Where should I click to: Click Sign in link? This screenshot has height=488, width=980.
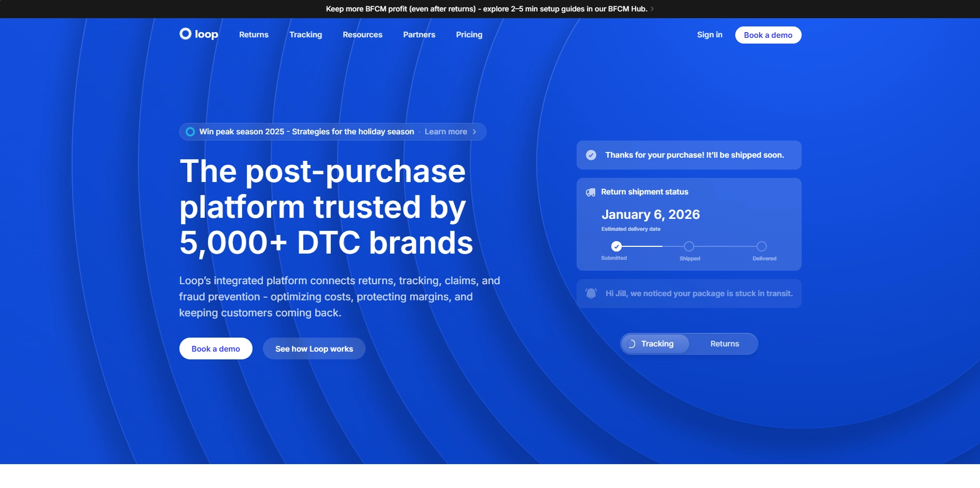(x=709, y=35)
